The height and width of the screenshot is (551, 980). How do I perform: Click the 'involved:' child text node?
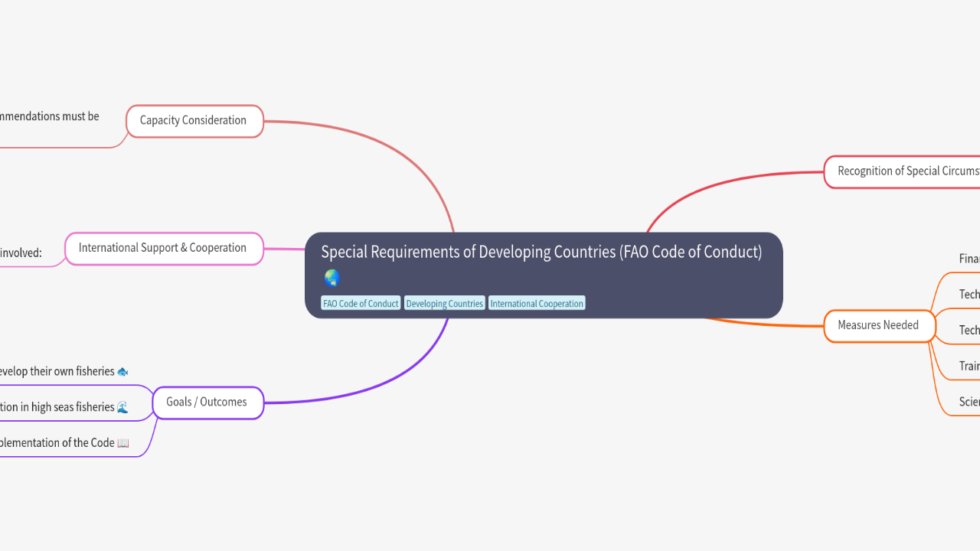(x=21, y=253)
